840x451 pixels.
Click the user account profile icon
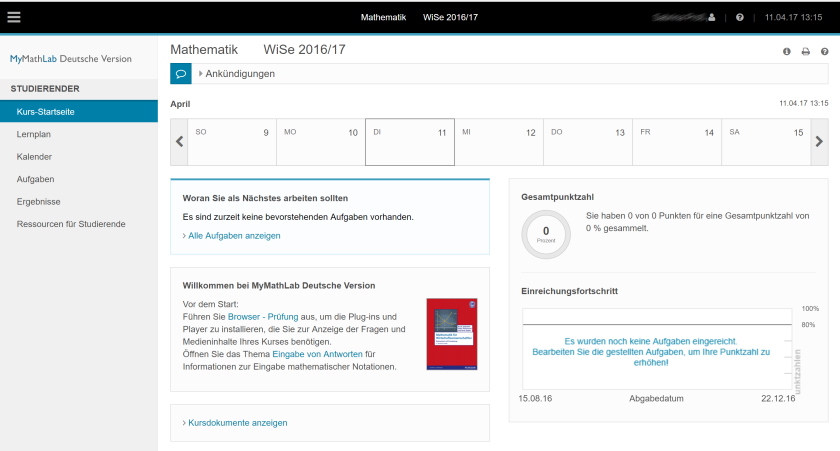(x=712, y=17)
